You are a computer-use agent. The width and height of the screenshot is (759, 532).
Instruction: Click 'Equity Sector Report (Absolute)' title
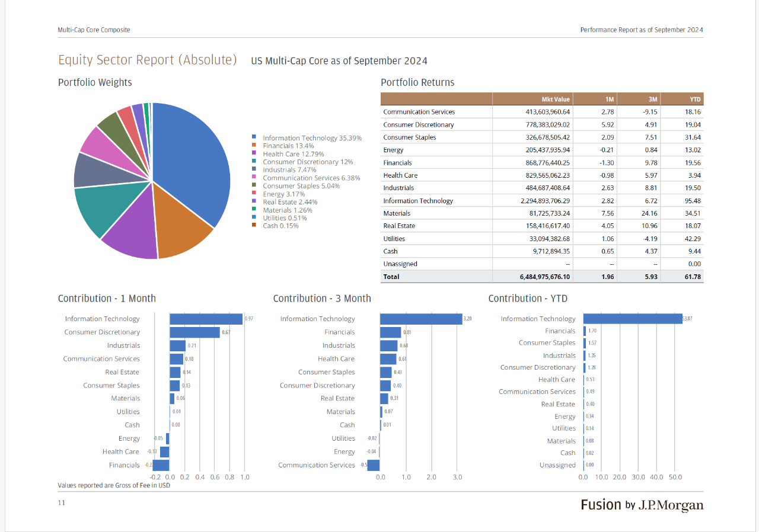pyautogui.click(x=148, y=60)
